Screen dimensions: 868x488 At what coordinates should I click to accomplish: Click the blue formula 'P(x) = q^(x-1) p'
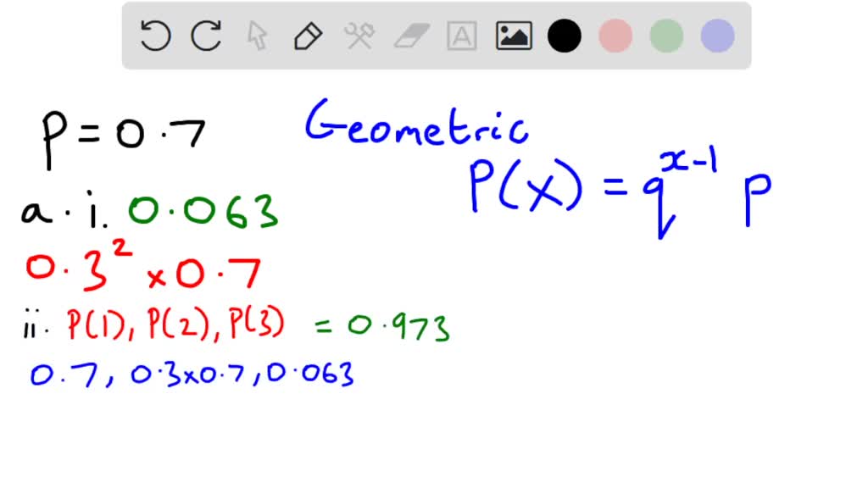pos(620,194)
